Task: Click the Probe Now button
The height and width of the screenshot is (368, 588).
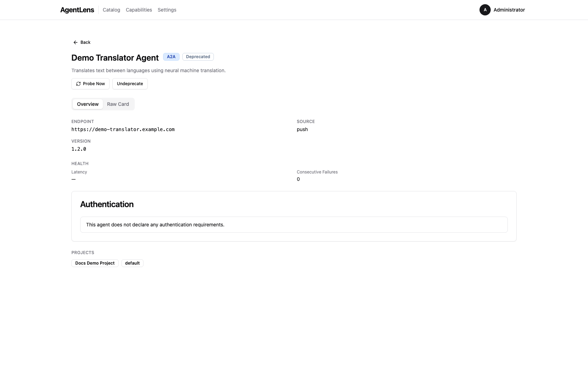Action: tap(90, 84)
